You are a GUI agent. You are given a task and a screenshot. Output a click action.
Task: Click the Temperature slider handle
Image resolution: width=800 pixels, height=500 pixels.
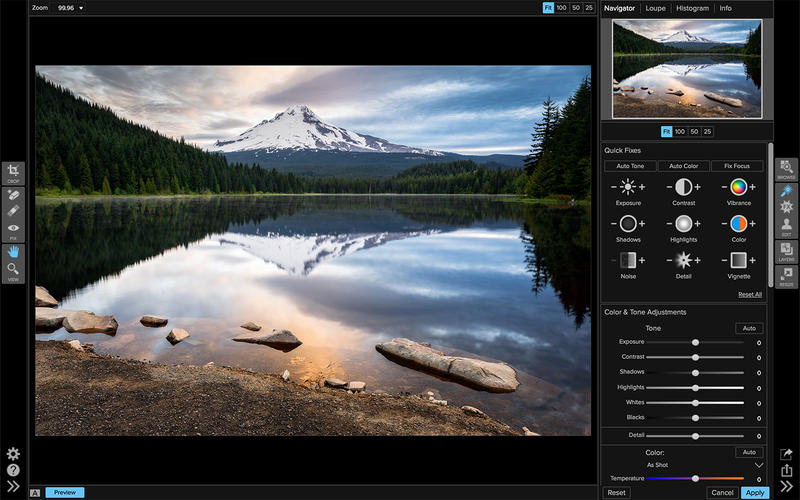pos(695,478)
